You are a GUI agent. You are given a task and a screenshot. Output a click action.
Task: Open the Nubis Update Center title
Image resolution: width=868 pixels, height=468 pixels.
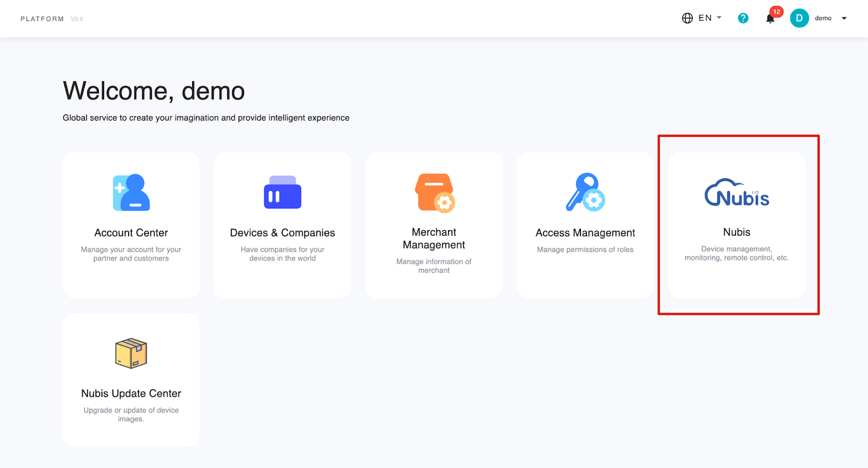(x=131, y=394)
